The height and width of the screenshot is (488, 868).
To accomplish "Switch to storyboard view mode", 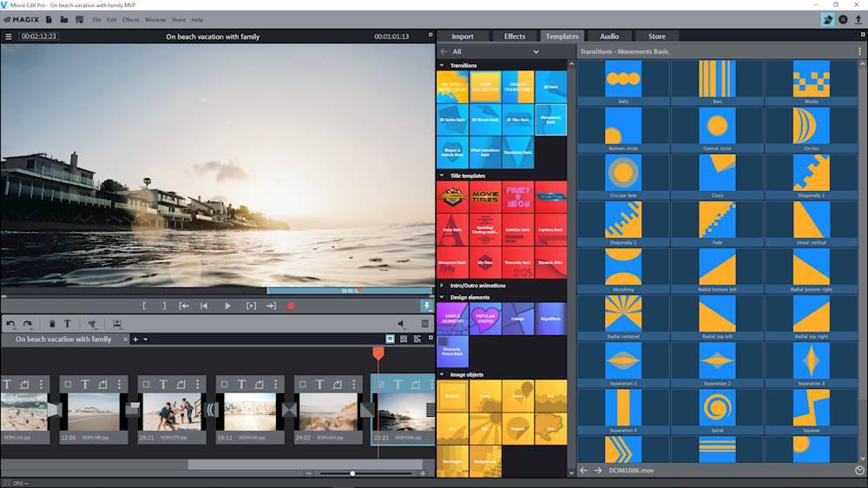I will pos(390,339).
